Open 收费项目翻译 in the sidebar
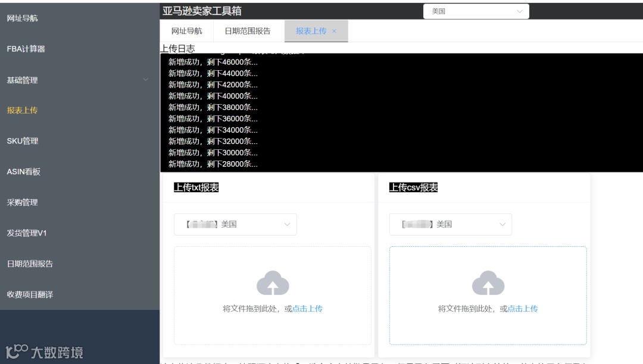This screenshot has height=364, width=643. coord(30,294)
